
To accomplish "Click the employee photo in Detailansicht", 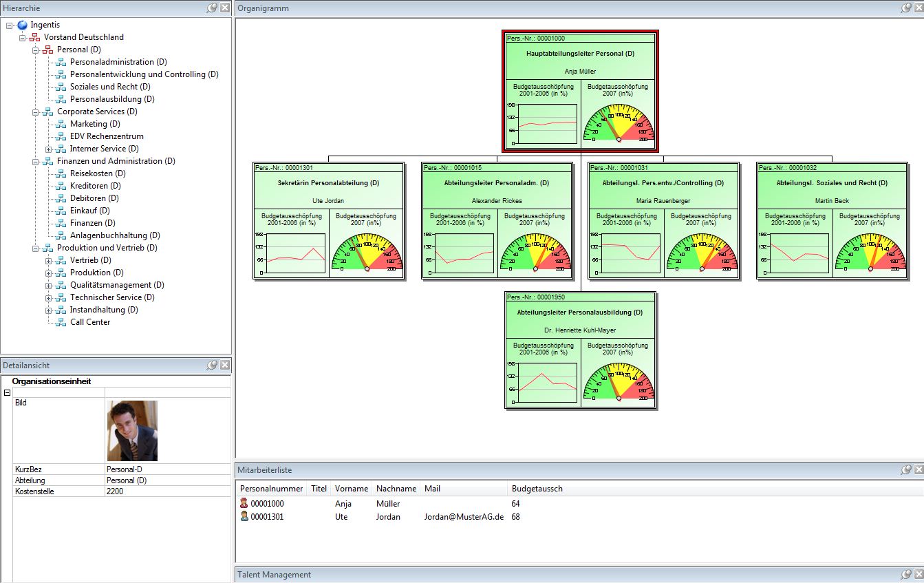I will click(132, 431).
